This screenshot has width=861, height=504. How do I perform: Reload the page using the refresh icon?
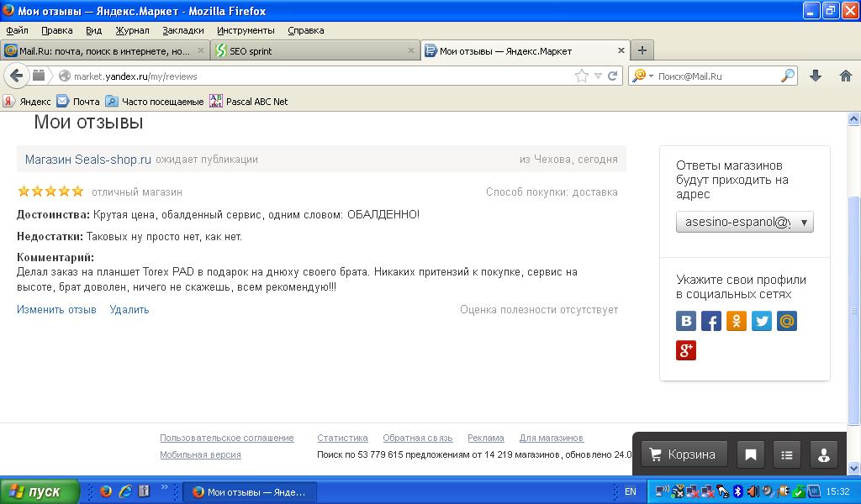[x=613, y=76]
